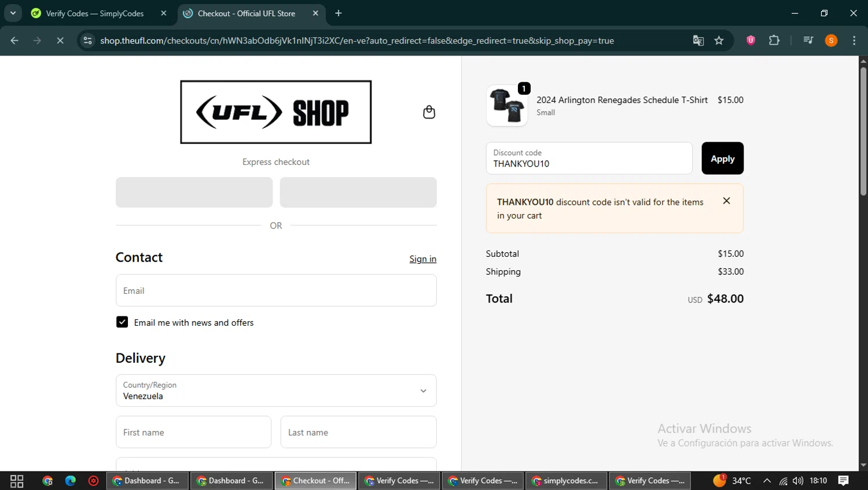Show hidden system tray icons
The image size is (868, 490).
(767, 481)
